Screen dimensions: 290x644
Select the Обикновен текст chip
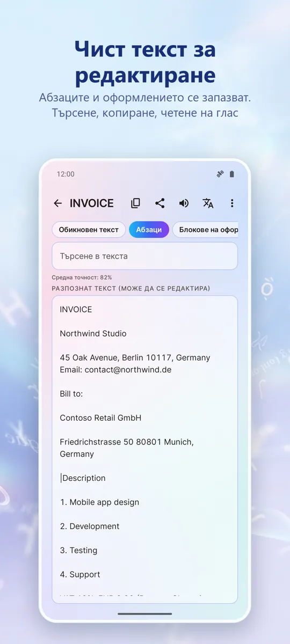pyautogui.click(x=89, y=230)
